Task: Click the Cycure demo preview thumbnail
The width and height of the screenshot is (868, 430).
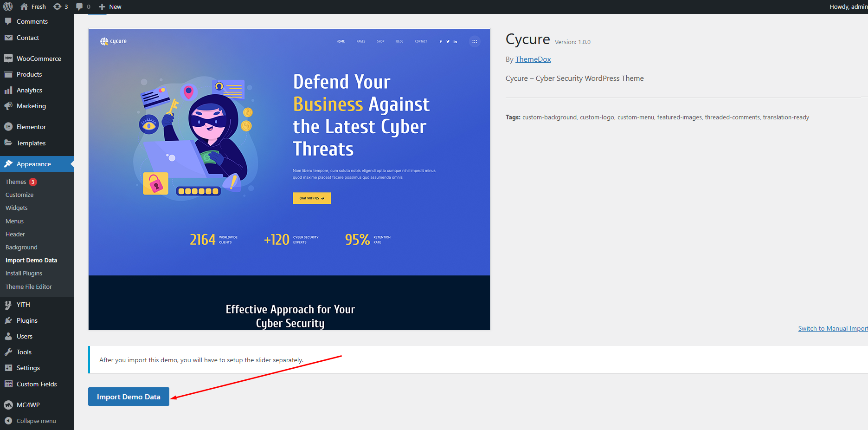Action: 289,179
